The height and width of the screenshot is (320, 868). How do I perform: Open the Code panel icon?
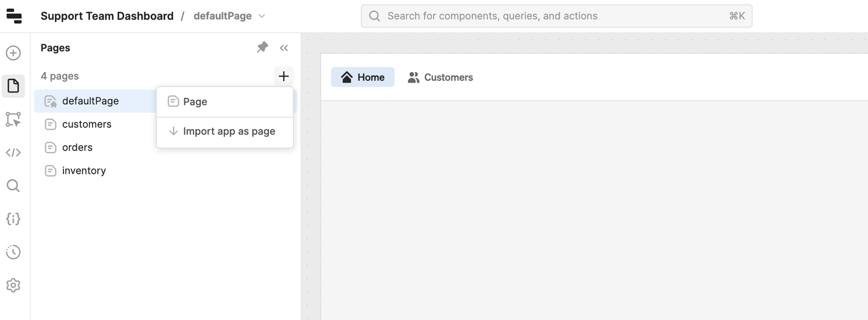(14, 152)
